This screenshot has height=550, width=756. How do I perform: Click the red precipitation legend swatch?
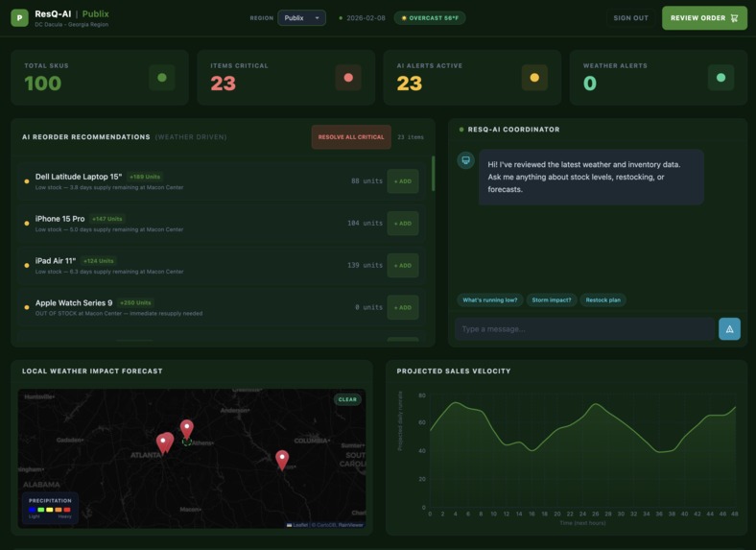67,510
